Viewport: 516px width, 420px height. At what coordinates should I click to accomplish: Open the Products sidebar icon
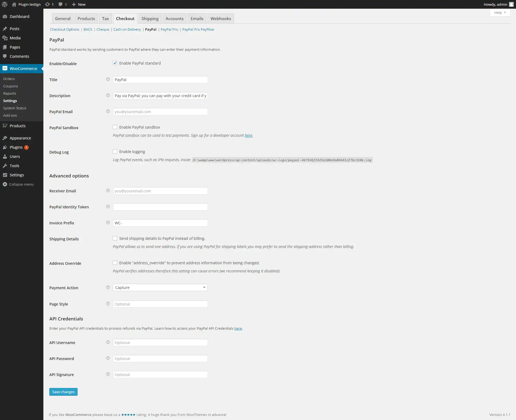(5, 126)
